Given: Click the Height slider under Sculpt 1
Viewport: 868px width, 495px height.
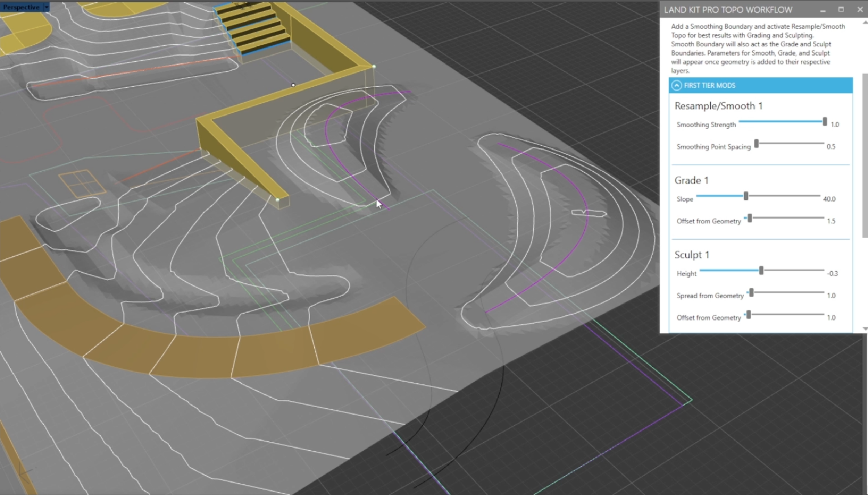Looking at the screenshot, I should (761, 270).
